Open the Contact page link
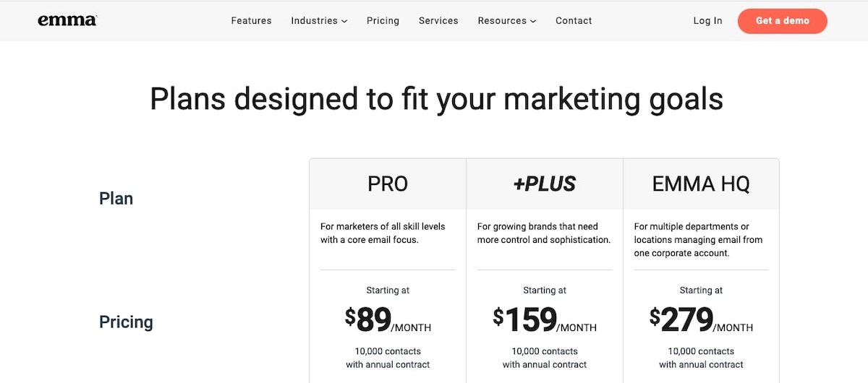 coord(574,21)
